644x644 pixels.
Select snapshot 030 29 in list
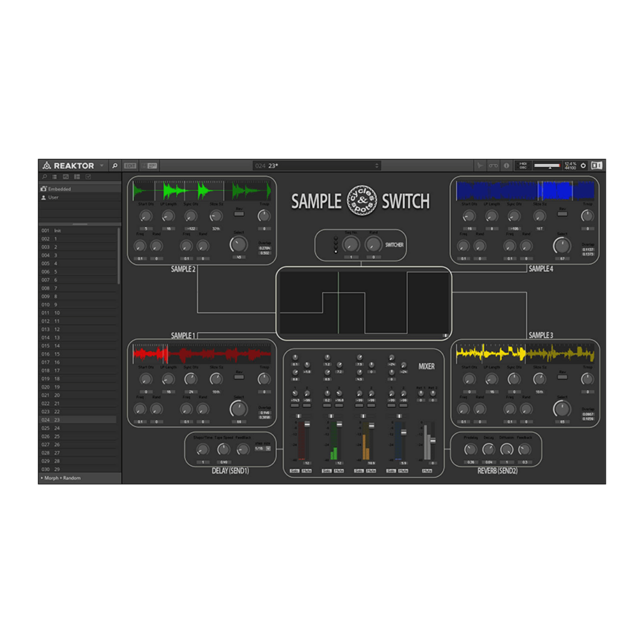78,470
